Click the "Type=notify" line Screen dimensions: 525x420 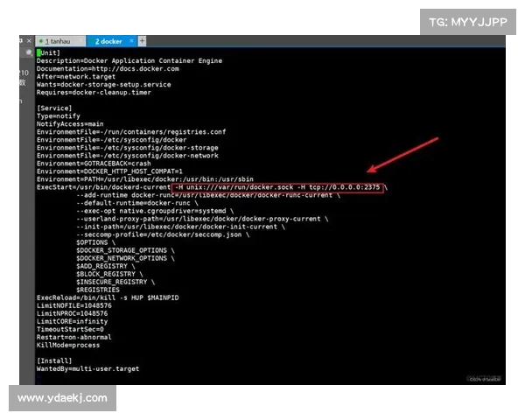click(59, 116)
